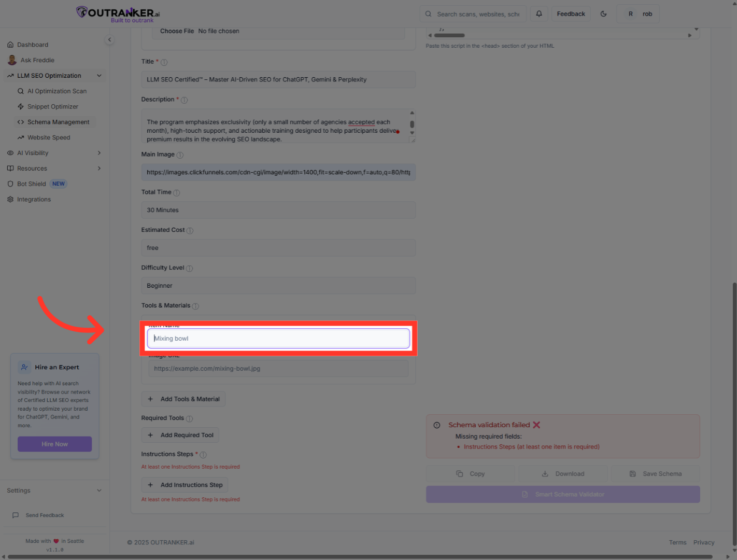The width and height of the screenshot is (737, 560).
Task: Click into the Title input field
Action: point(278,80)
